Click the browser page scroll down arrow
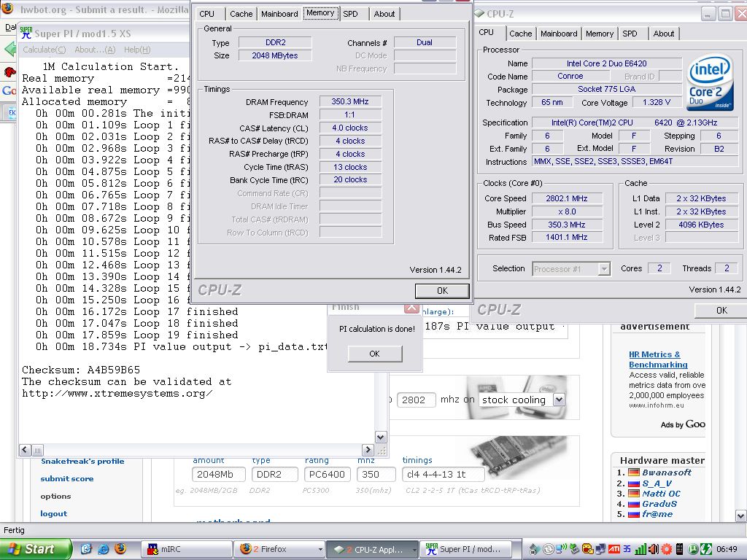This screenshot has height=560, width=747. tap(741, 516)
